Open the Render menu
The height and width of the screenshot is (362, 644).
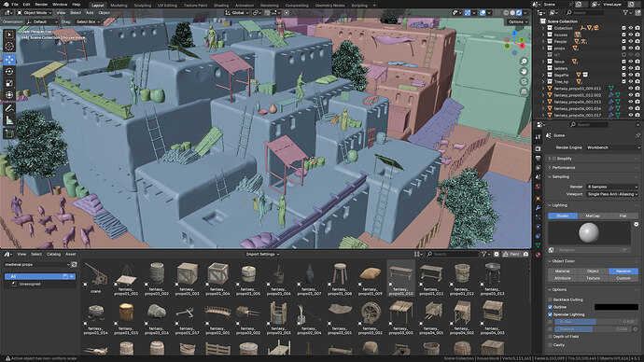coord(41,4)
